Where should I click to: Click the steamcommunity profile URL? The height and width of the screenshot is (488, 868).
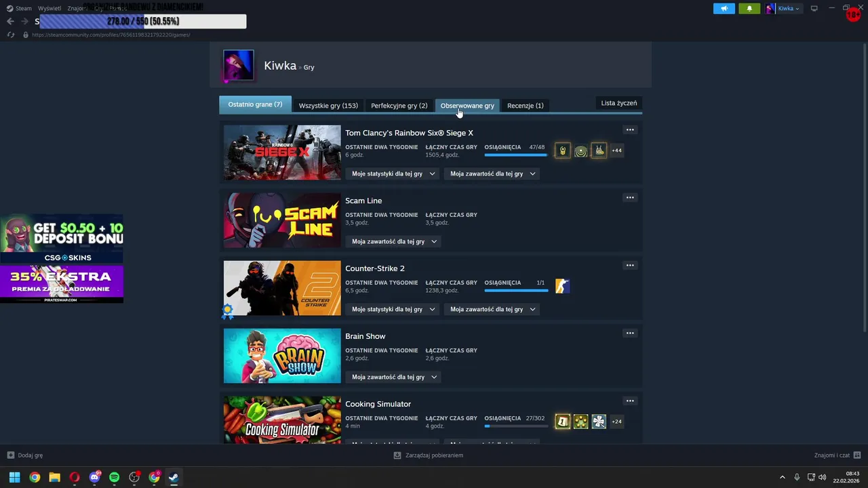click(x=111, y=35)
